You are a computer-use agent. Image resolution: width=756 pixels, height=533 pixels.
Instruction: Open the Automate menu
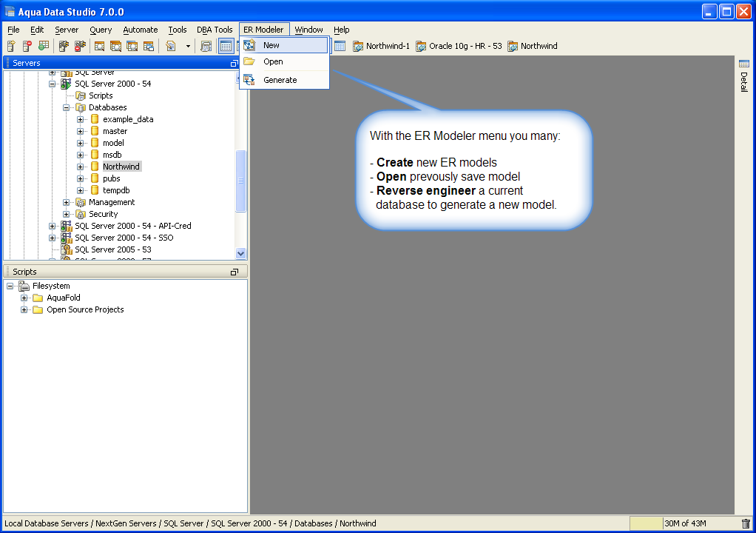click(x=141, y=30)
